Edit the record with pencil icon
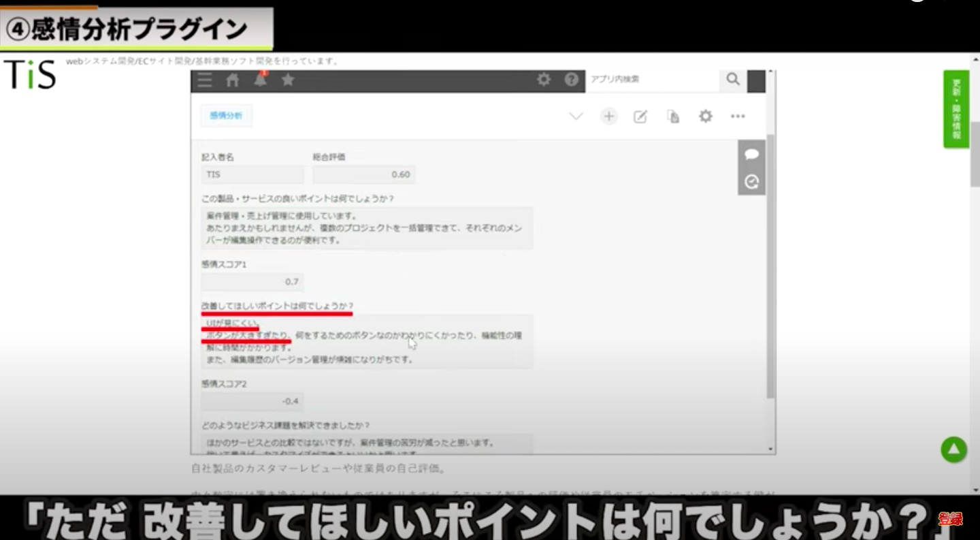Screen dimensions: 980x540 coord(640,116)
